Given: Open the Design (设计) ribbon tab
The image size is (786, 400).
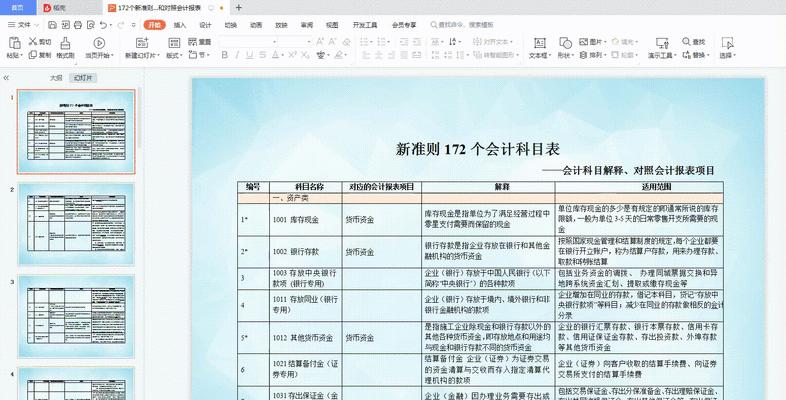Looking at the screenshot, I should pos(206,25).
